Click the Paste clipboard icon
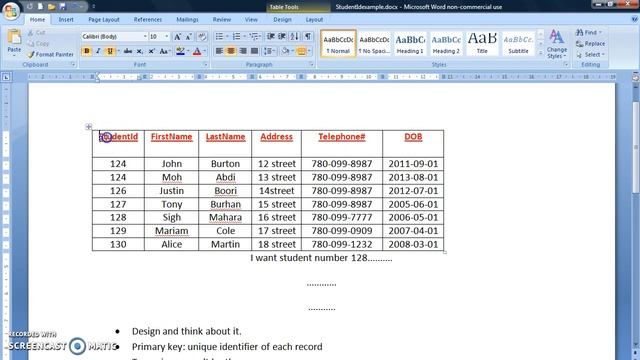 tap(14, 37)
